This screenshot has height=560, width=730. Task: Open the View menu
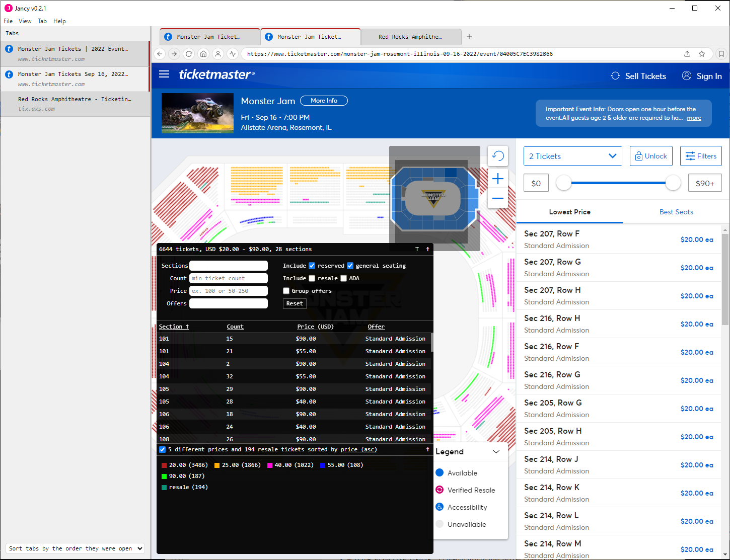(25, 21)
